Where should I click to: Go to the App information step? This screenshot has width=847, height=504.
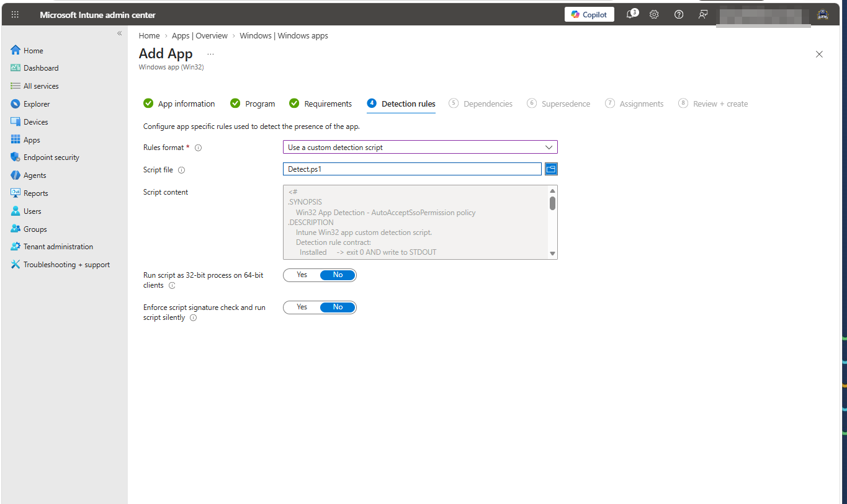(x=179, y=104)
